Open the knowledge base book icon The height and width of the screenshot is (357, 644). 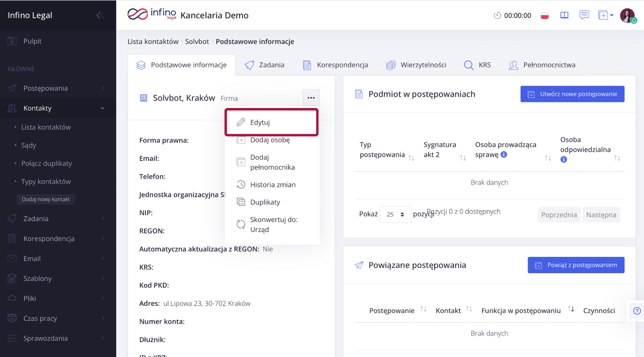pyautogui.click(x=564, y=15)
